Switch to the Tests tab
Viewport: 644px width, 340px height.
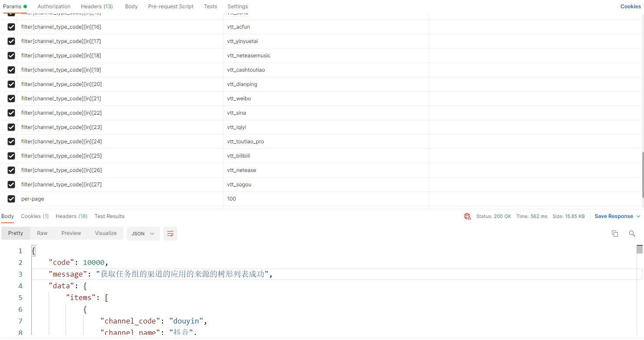pyautogui.click(x=211, y=7)
